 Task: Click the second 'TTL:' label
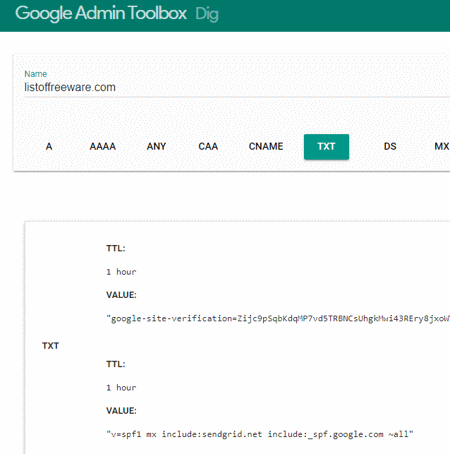pos(116,364)
